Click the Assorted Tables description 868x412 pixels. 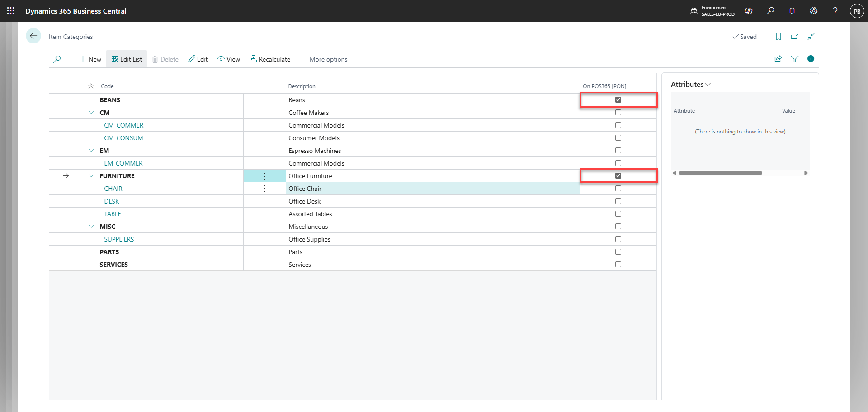pos(310,214)
